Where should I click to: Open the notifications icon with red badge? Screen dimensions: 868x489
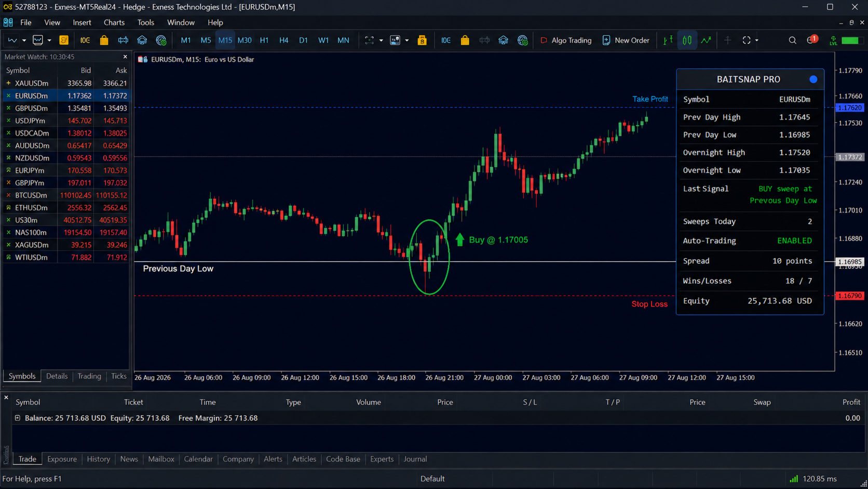coord(812,40)
